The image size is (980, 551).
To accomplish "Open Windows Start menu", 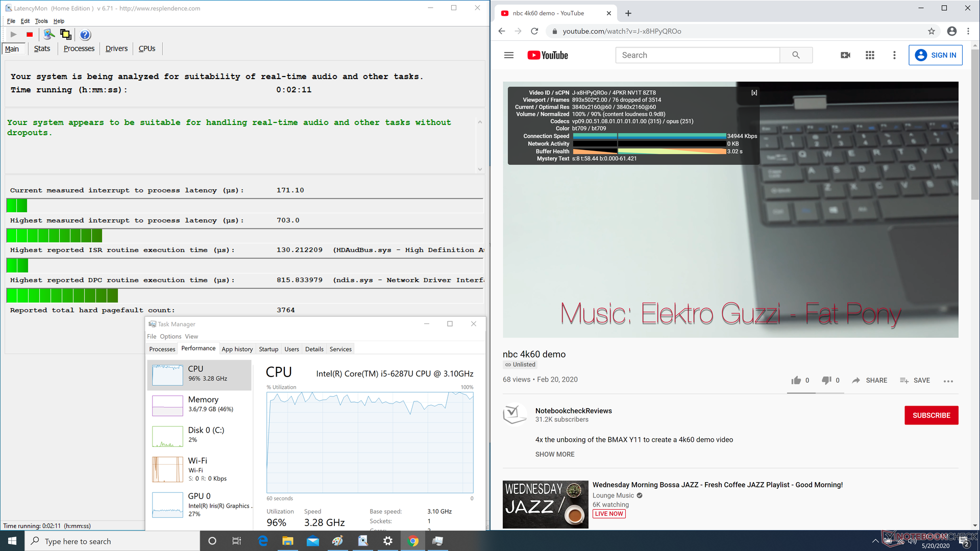I will point(12,541).
